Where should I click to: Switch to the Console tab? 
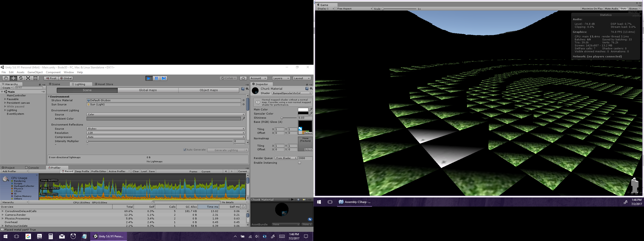coord(33,168)
